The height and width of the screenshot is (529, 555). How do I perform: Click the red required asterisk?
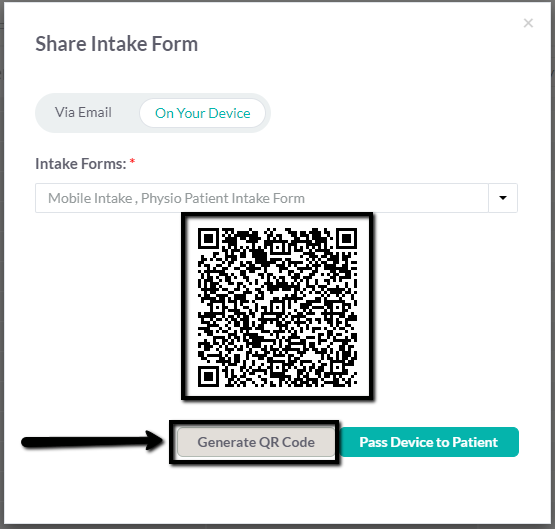pyautogui.click(x=132, y=161)
